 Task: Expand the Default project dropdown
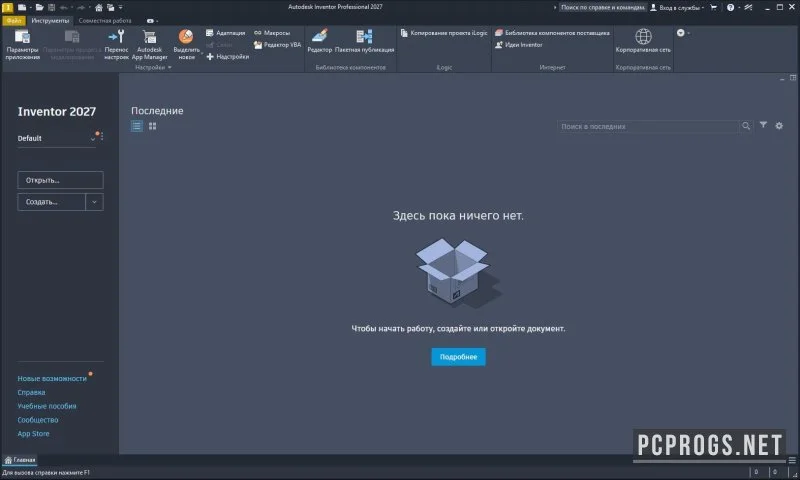point(92,138)
